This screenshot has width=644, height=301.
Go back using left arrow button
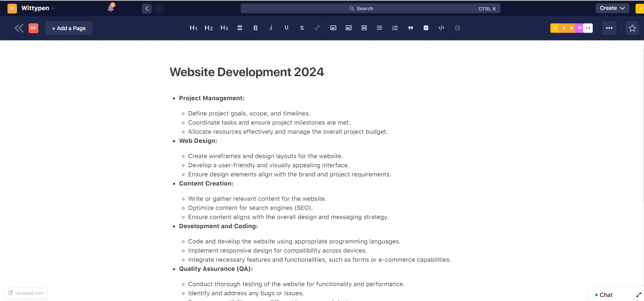pyautogui.click(x=147, y=8)
